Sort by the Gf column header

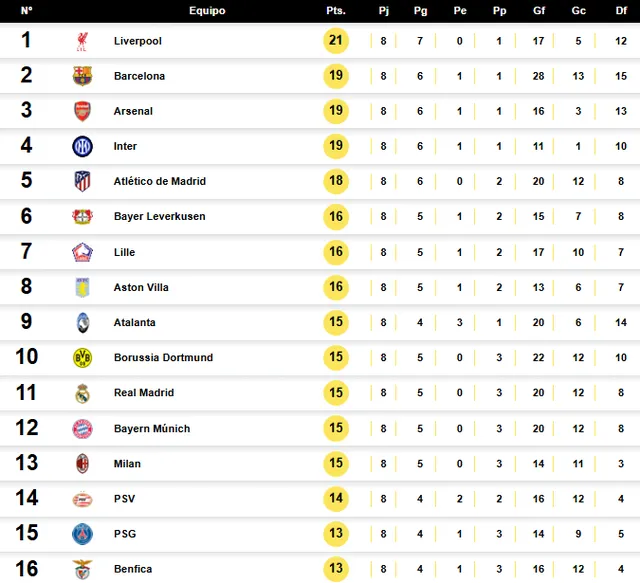tap(539, 11)
